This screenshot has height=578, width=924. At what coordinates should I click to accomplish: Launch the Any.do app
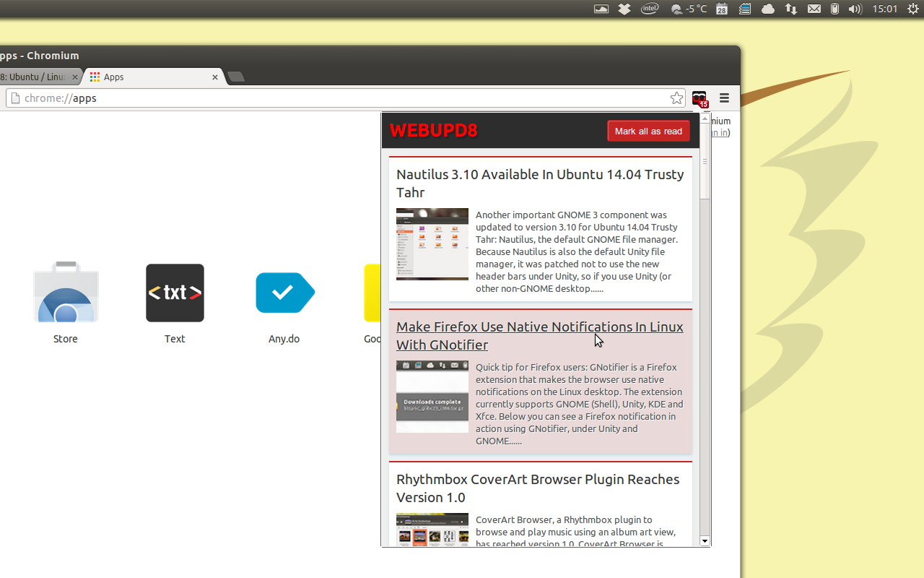click(284, 293)
